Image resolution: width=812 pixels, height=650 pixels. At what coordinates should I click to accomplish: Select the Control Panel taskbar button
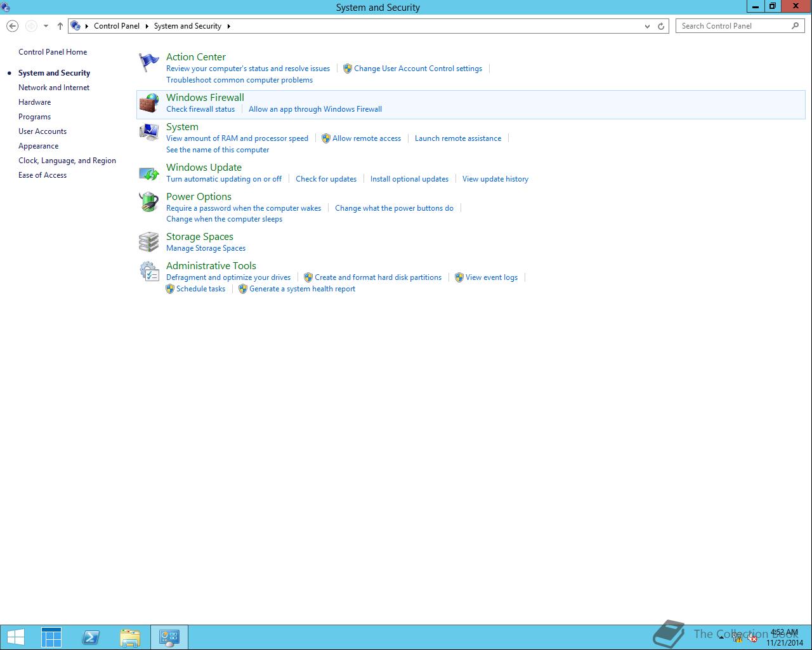(169, 637)
